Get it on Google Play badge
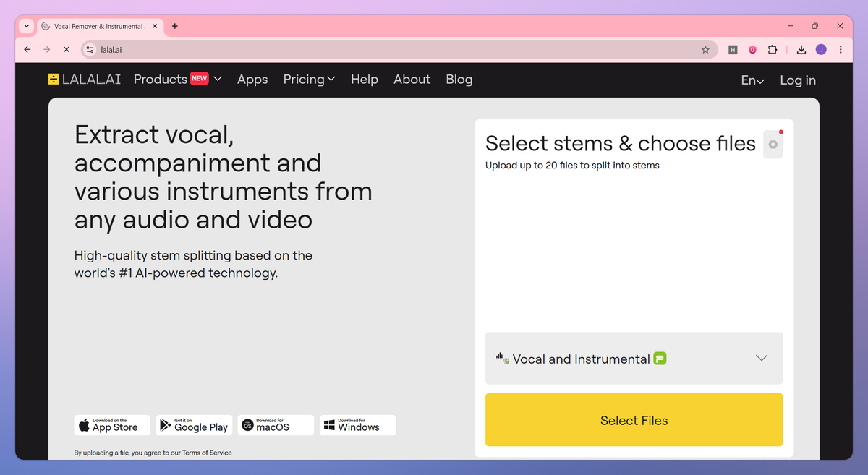 [194, 425]
